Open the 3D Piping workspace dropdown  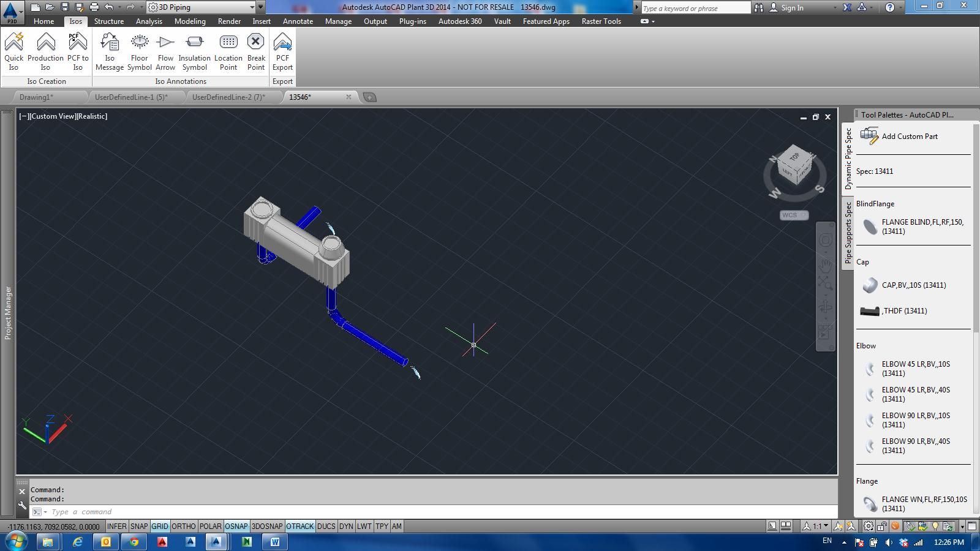[x=251, y=7]
